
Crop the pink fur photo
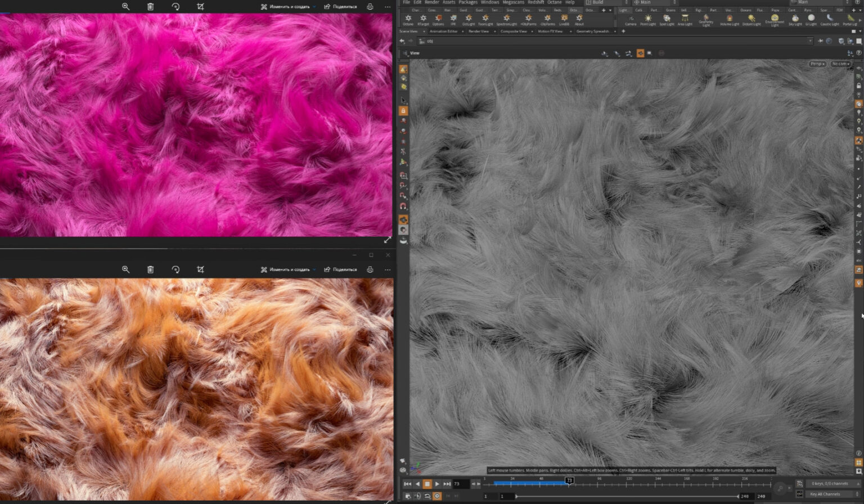pyautogui.click(x=200, y=7)
